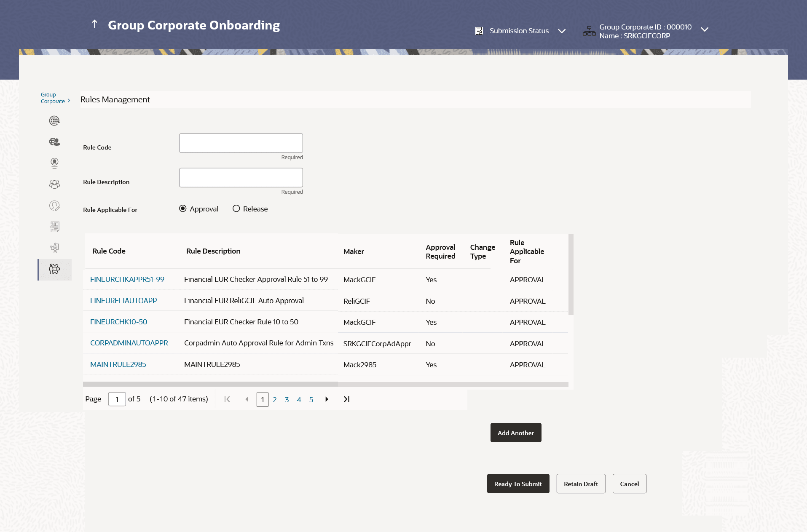Click the up arrow beside page title
The image size is (807, 532).
click(95, 24)
